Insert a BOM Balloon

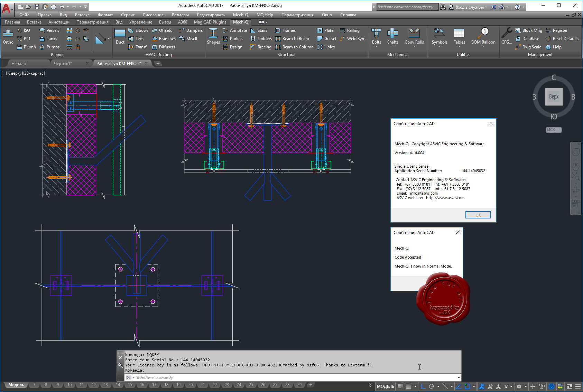(483, 37)
